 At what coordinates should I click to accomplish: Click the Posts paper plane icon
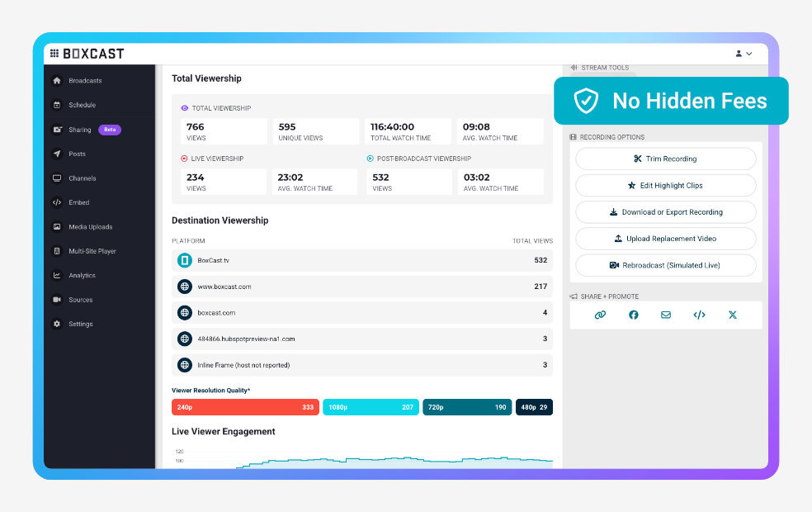[57, 154]
